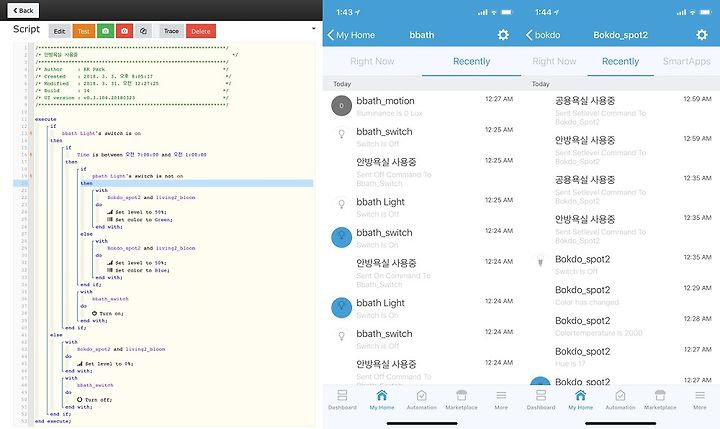Open settings gear on the Bokdo_spot2 screen
The image size is (720, 429).
702,35
